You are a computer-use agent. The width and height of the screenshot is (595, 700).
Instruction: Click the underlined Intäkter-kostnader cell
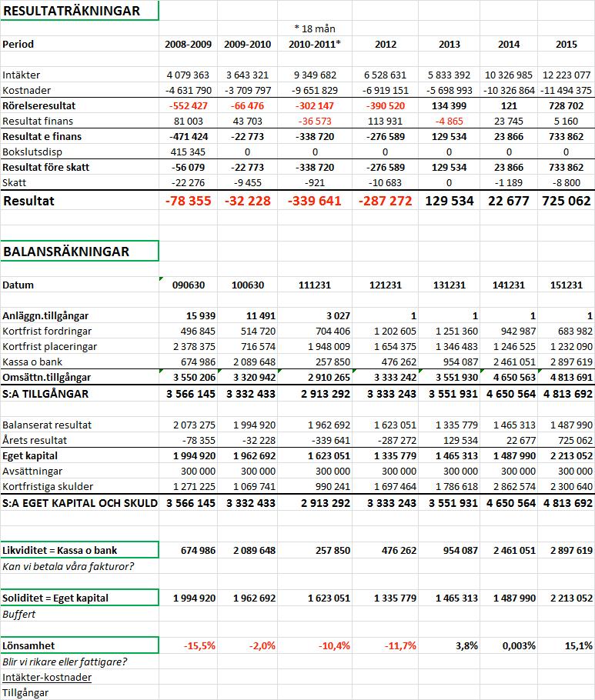point(47,678)
